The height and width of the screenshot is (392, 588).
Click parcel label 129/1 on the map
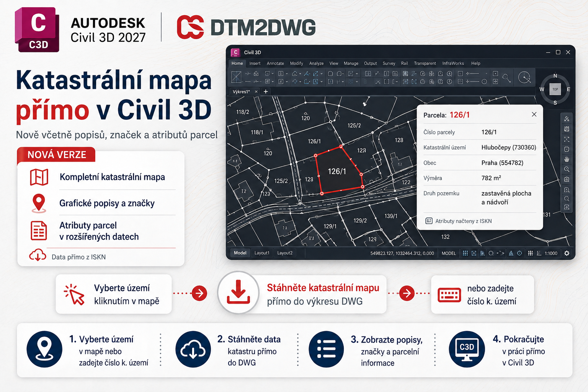(x=330, y=227)
